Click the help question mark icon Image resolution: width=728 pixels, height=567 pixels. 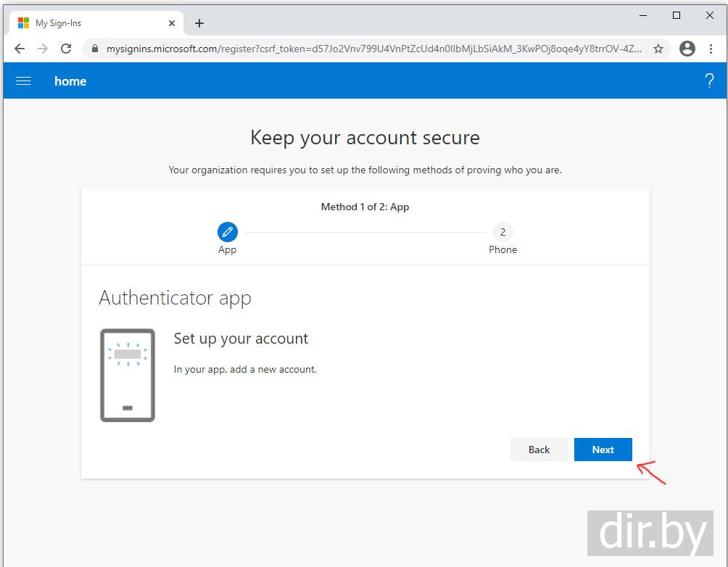[709, 81]
